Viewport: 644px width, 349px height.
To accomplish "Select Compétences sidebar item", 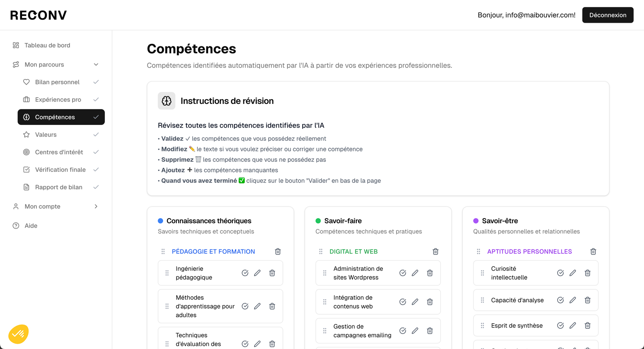I will click(x=61, y=117).
